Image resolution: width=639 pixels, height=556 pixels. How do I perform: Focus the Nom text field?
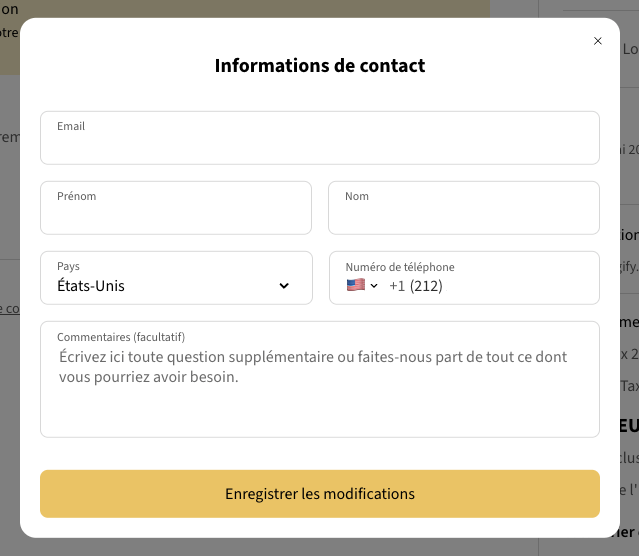coord(464,216)
